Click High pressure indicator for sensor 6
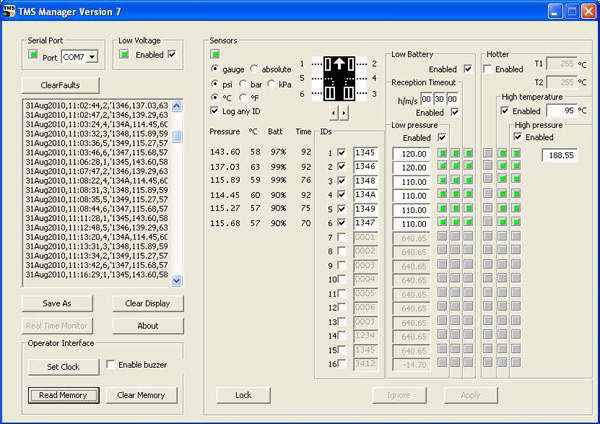 click(x=516, y=222)
